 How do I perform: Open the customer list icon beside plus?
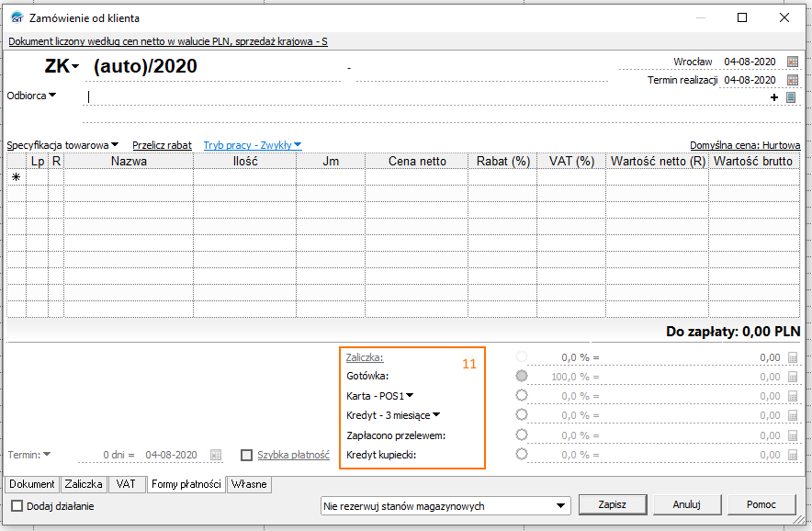click(x=790, y=97)
